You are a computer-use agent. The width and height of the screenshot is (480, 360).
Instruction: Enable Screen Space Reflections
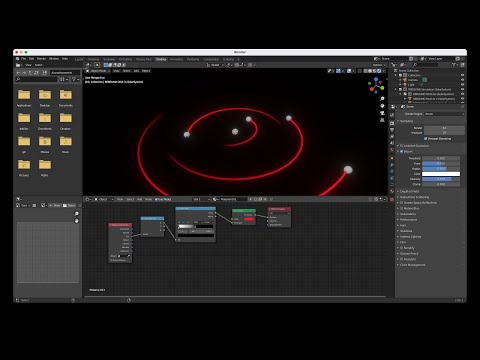(x=401, y=203)
